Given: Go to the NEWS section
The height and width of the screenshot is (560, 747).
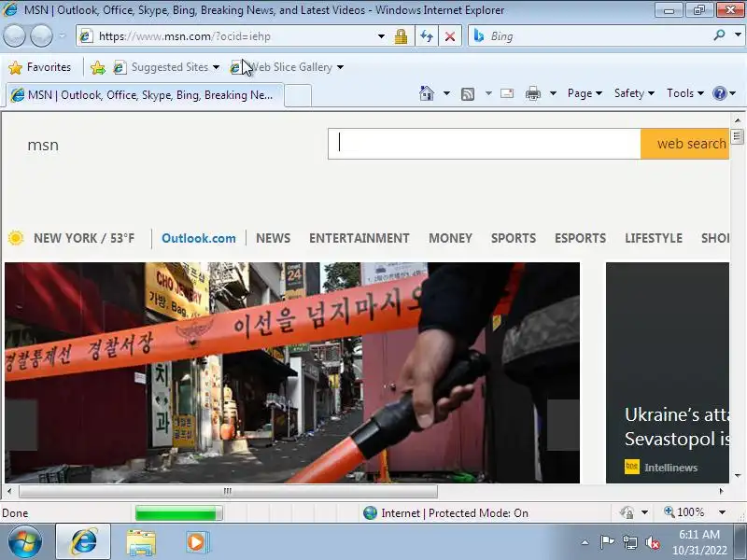Looking at the screenshot, I should (273, 238).
